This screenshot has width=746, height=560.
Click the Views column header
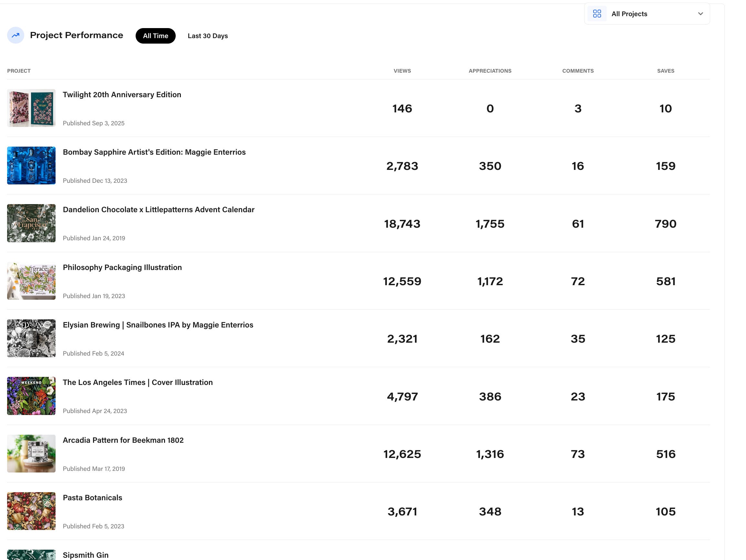click(402, 71)
